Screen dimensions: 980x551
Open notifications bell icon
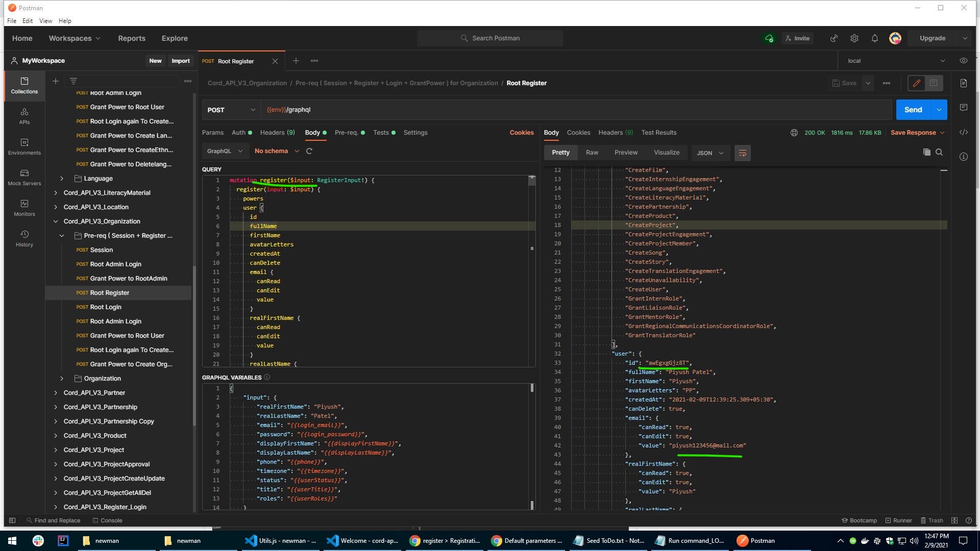coord(874,38)
